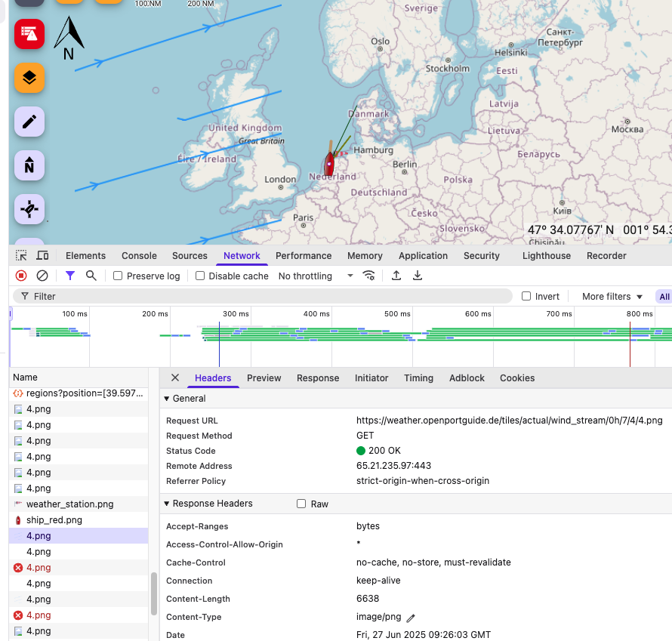Select the weather_station.png request
The height and width of the screenshot is (641, 672).
coord(79,504)
